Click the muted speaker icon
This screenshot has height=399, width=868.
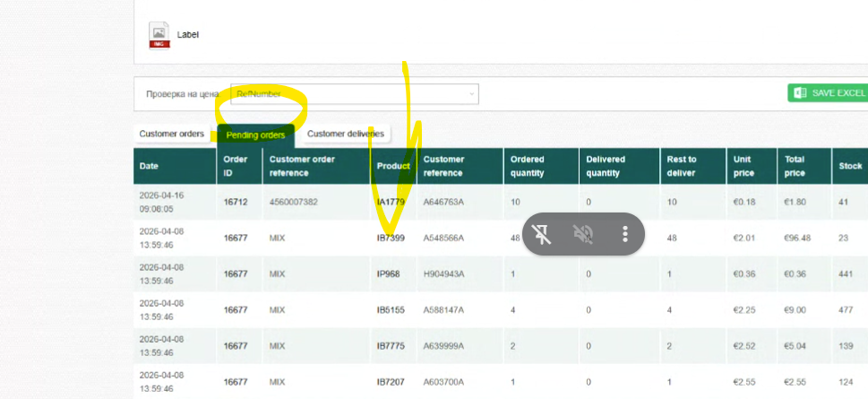click(x=583, y=235)
